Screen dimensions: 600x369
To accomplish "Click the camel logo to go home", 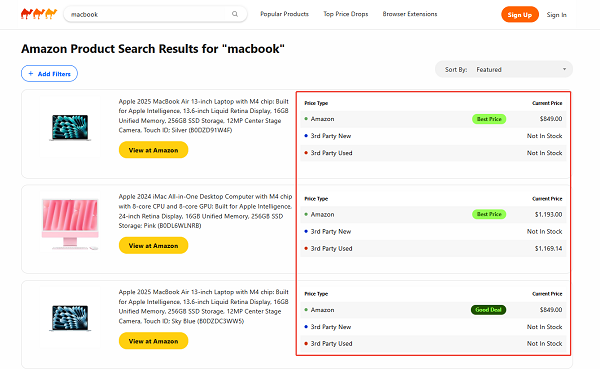I will click(x=39, y=14).
